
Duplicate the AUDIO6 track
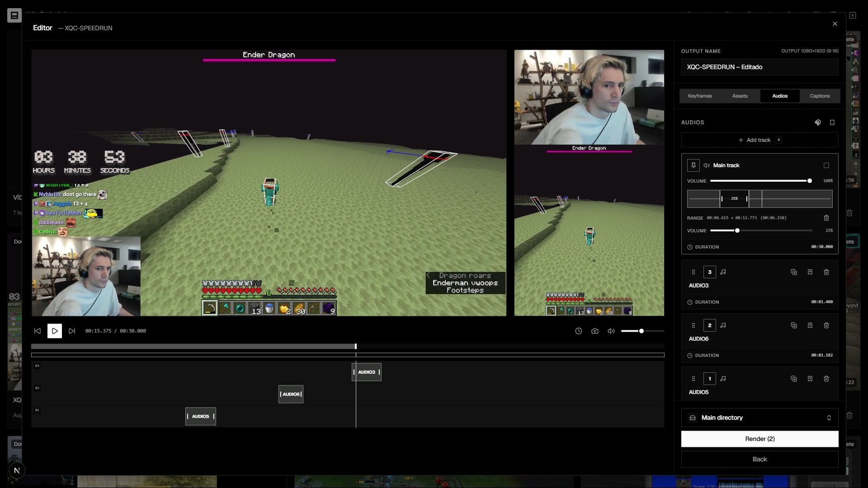point(794,325)
